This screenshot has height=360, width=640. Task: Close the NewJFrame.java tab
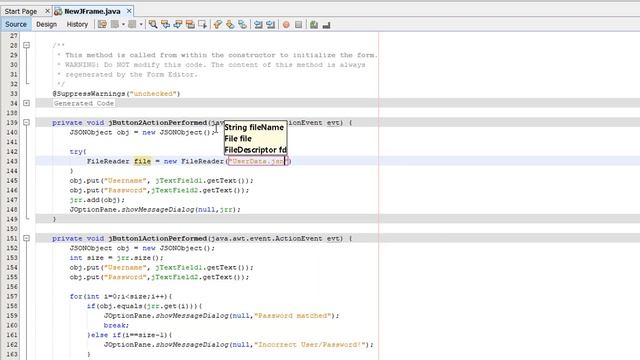[x=129, y=11]
